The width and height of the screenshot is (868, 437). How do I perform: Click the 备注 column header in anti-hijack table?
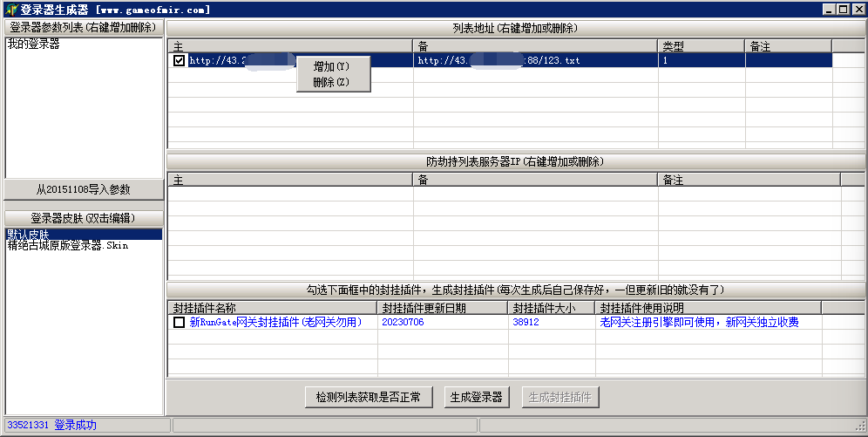point(749,180)
